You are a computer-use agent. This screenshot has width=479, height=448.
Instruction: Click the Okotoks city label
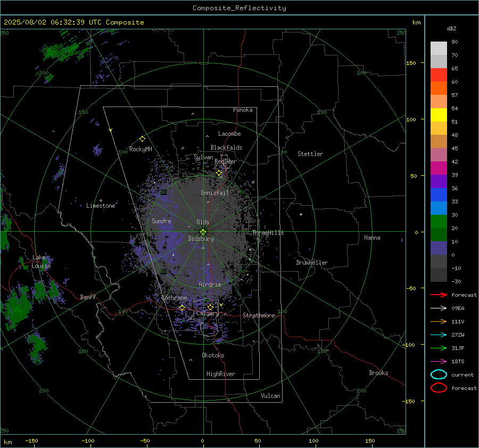[213, 355]
